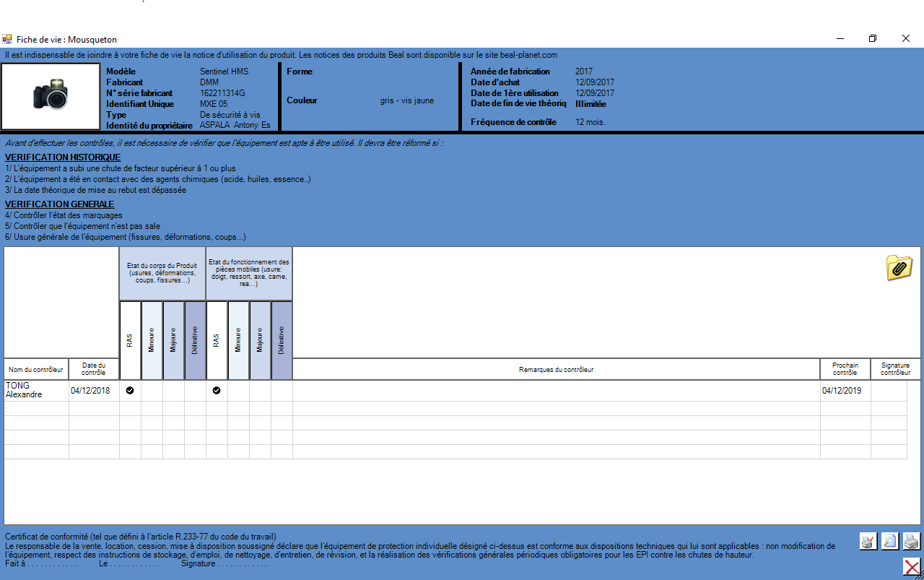
Task: Click the camera product photo thumbnail
Action: (x=51, y=96)
